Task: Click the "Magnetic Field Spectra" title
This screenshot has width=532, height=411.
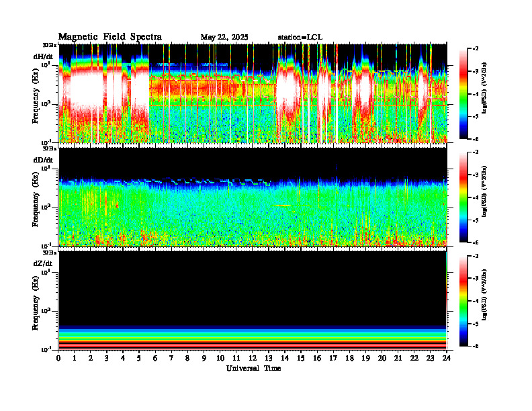Action: point(110,37)
